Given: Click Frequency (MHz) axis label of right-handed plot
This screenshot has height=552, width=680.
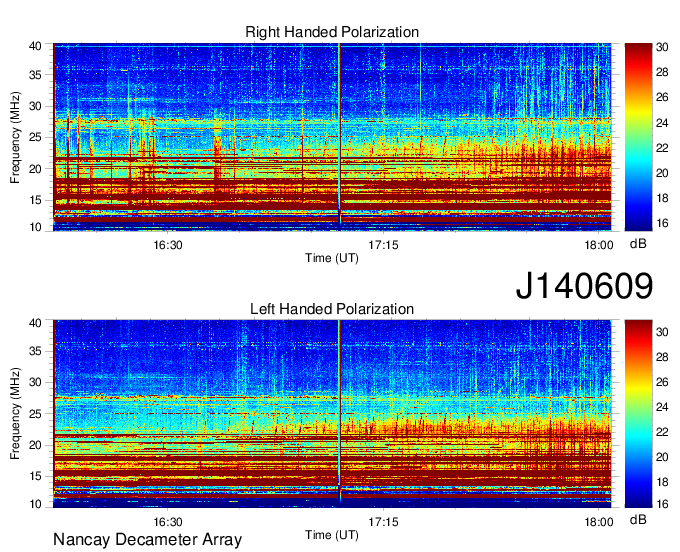Looking at the screenshot, I should click(15, 137).
